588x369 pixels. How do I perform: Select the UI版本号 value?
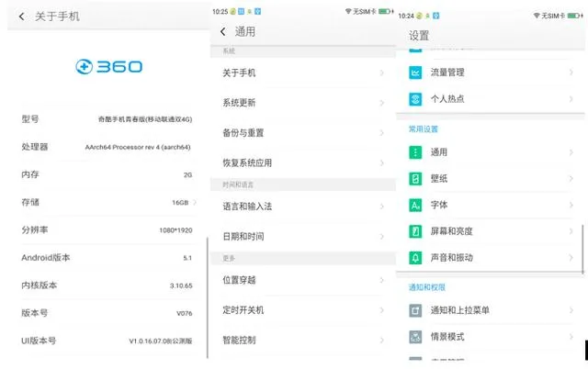click(x=161, y=341)
